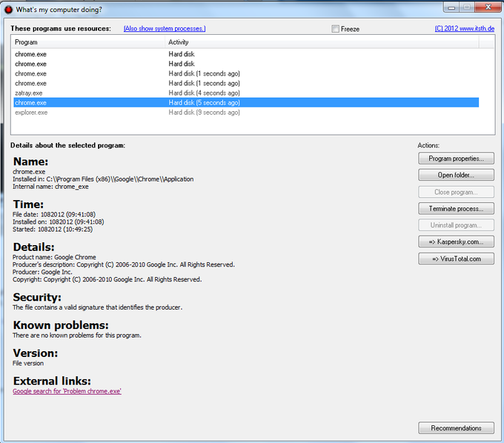504x443 pixels.
Task: Open Google search for 'Problem chrome.exe'
Action: (67, 391)
